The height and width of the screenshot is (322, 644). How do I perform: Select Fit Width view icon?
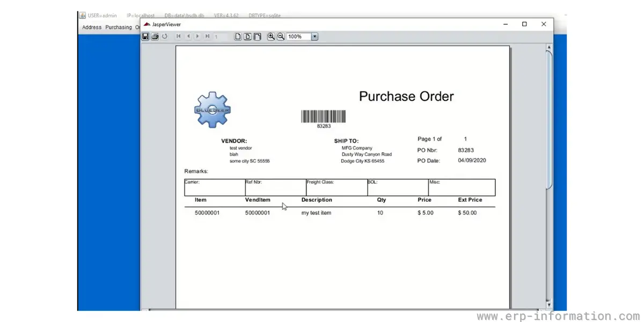click(257, 36)
